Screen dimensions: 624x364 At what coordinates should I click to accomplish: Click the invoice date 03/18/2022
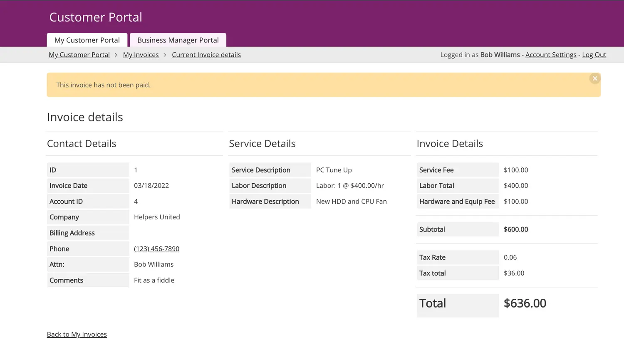(x=151, y=186)
